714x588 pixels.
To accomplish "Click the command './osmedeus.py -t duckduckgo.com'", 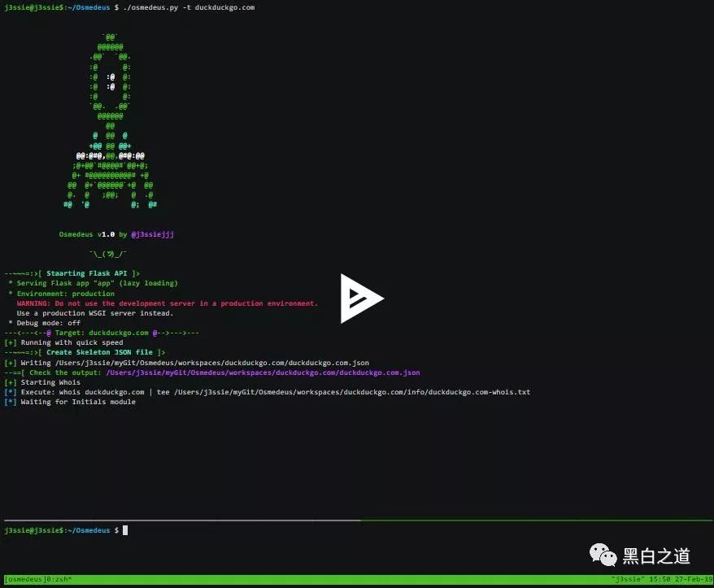I will [x=189, y=7].
